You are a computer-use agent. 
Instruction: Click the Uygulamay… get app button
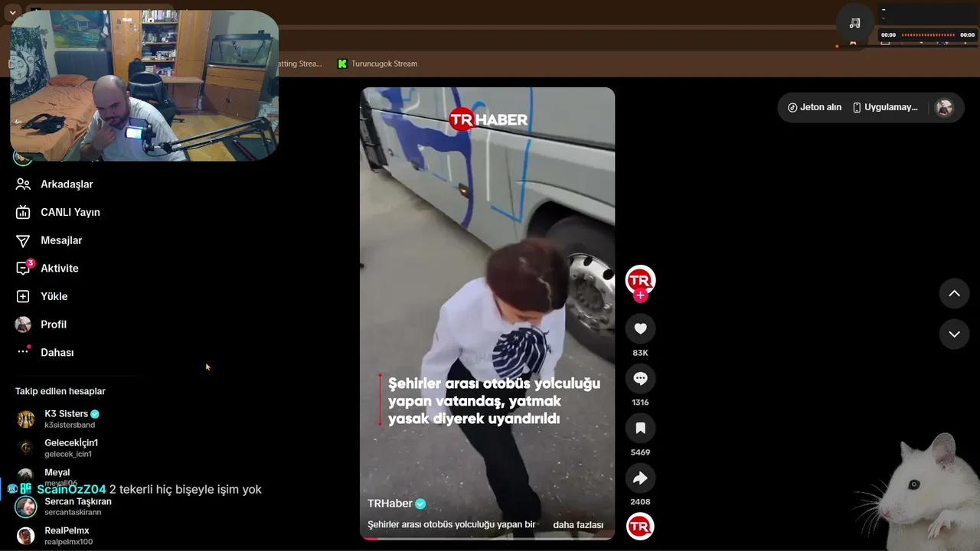(885, 107)
